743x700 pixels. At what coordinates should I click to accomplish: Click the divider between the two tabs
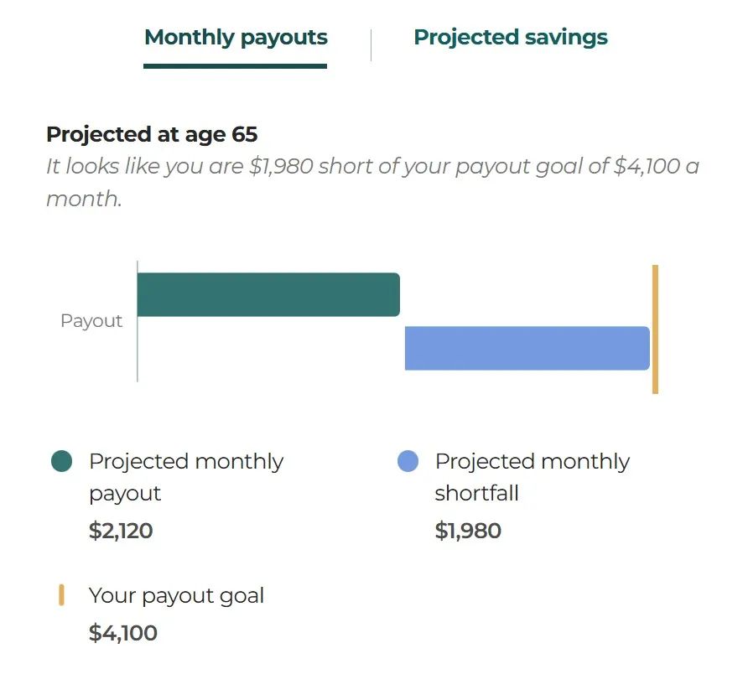[x=371, y=45]
